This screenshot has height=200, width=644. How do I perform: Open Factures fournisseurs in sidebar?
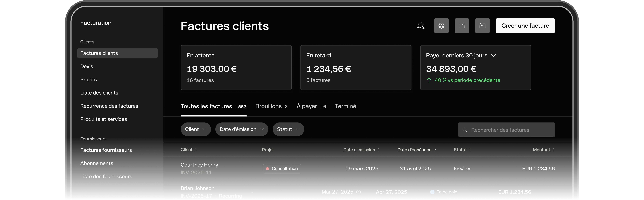coord(106,150)
